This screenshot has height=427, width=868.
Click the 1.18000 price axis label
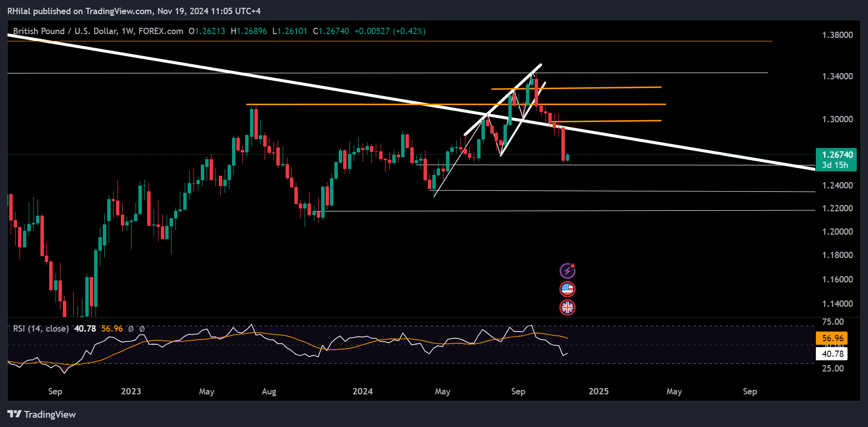pos(837,255)
